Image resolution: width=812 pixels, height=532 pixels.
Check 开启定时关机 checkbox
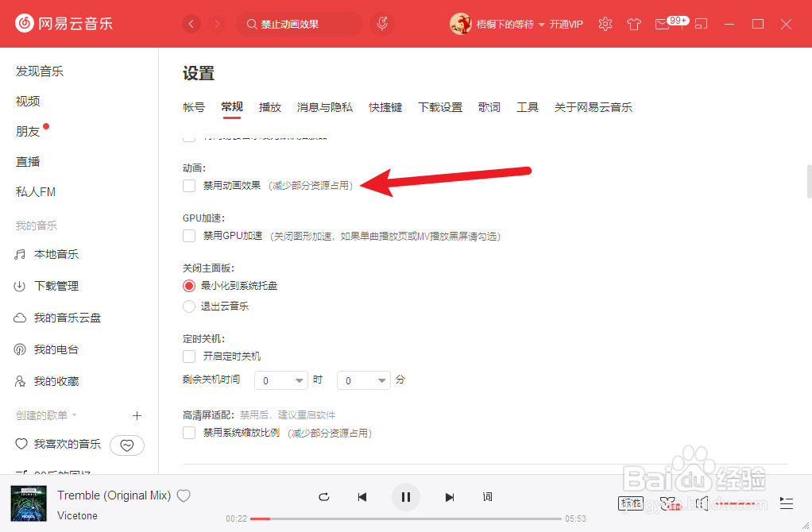click(x=189, y=357)
